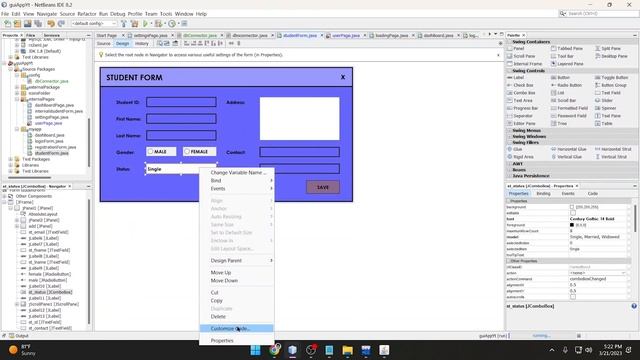Open the Status combo box showing Single
The width and height of the screenshot is (640, 360).
tap(181, 169)
